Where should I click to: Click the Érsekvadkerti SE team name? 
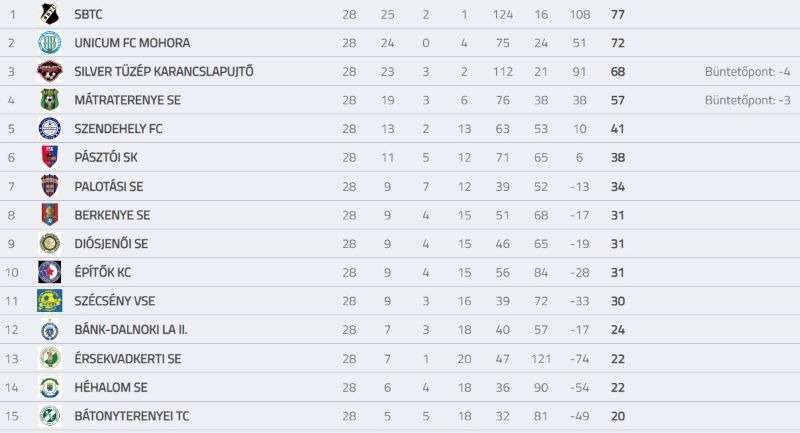pos(128,359)
